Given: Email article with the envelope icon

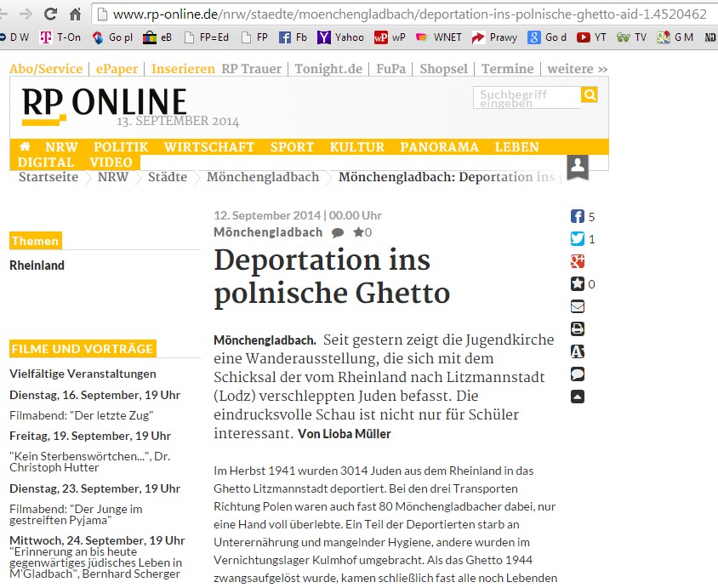Looking at the screenshot, I should click(x=578, y=306).
